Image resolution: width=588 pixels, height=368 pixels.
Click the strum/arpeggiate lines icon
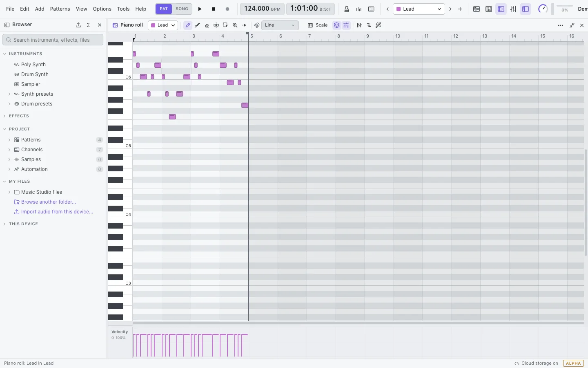tap(369, 25)
